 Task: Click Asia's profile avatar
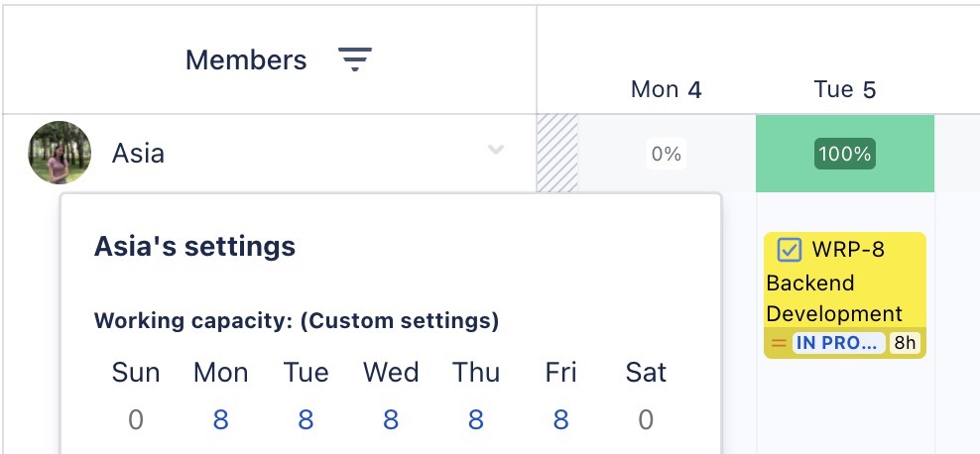[60, 153]
